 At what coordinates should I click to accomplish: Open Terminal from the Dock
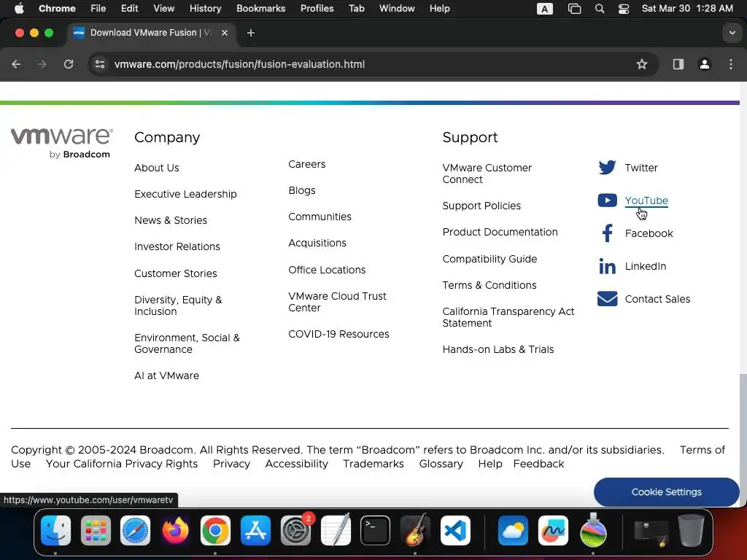pyautogui.click(x=376, y=531)
